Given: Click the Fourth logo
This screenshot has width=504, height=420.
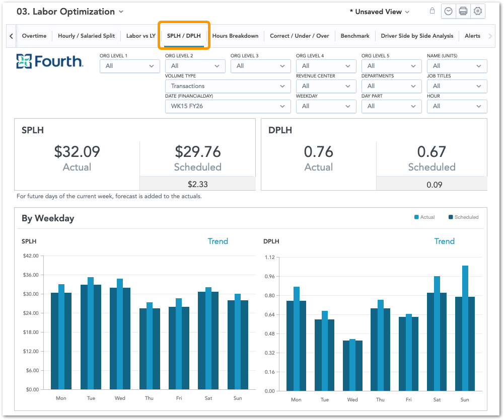Looking at the screenshot, I should (50, 61).
